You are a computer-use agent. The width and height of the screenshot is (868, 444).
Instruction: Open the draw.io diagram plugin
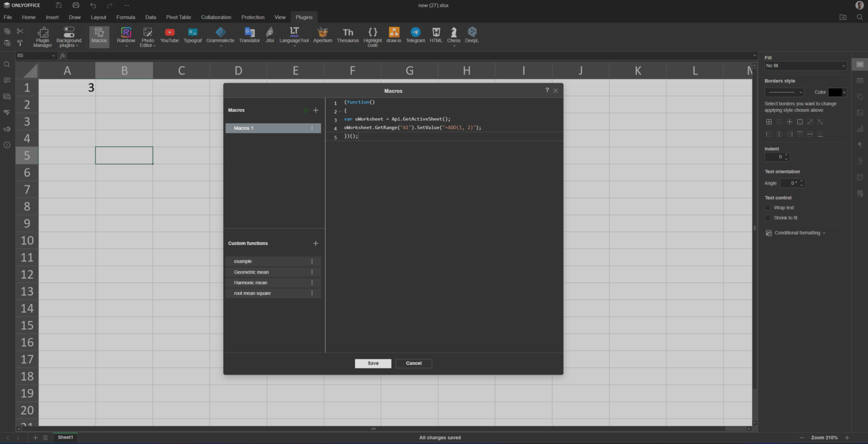(393, 36)
